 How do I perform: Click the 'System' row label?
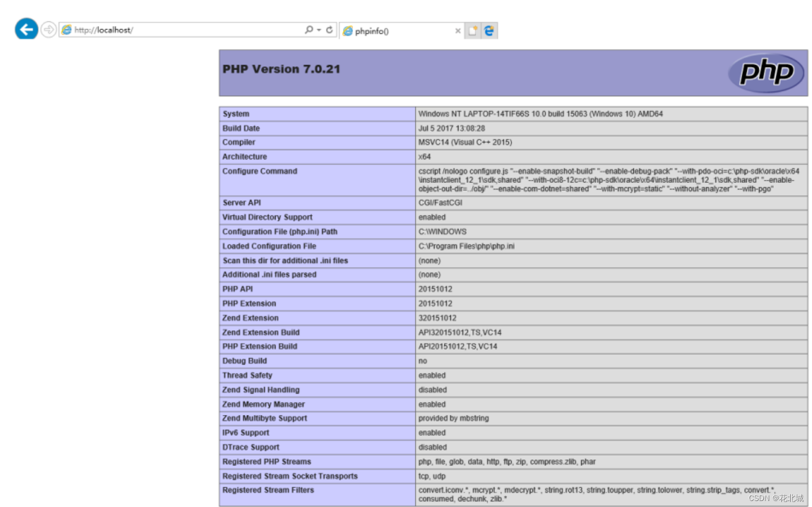click(x=236, y=114)
